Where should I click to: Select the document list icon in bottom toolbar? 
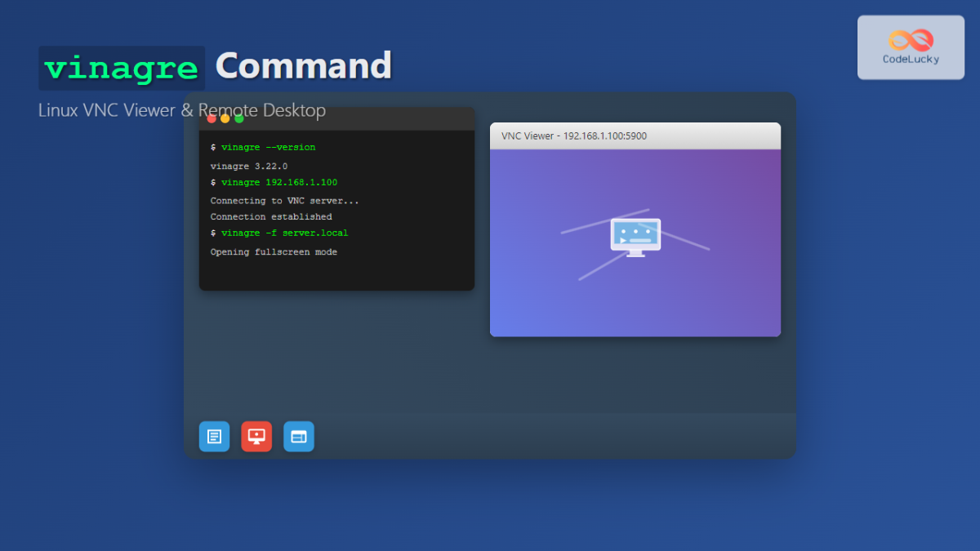(x=214, y=436)
